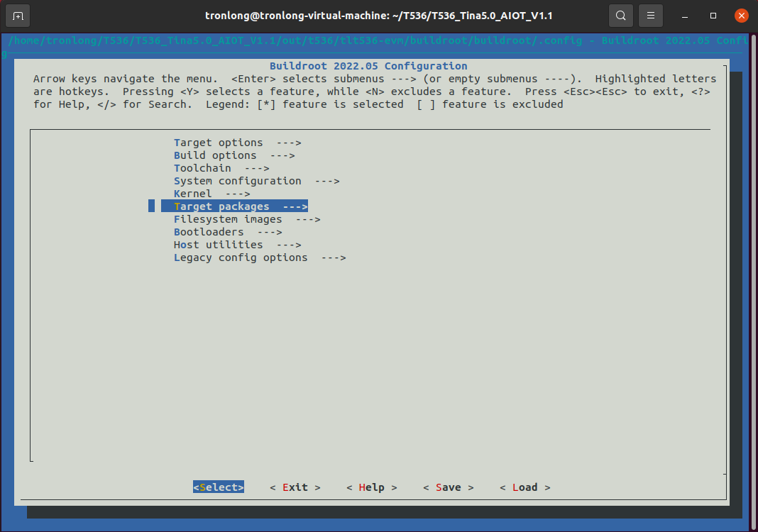Open System configuration submenu
758x532 pixels.
pos(256,181)
